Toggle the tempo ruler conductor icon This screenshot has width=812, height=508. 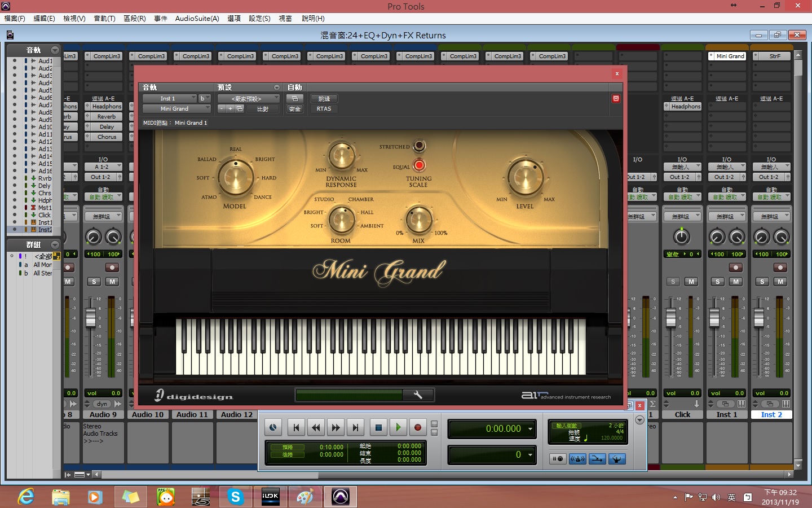(x=617, y=459)
